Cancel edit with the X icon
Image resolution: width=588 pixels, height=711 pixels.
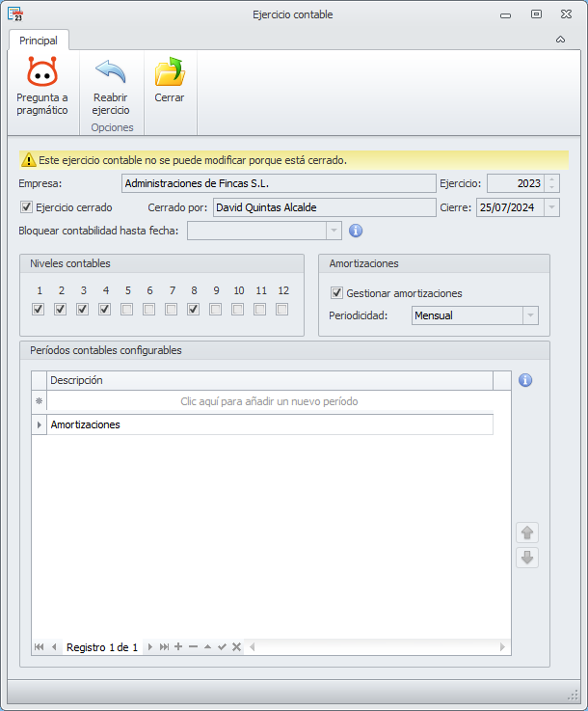pos(236,646)
